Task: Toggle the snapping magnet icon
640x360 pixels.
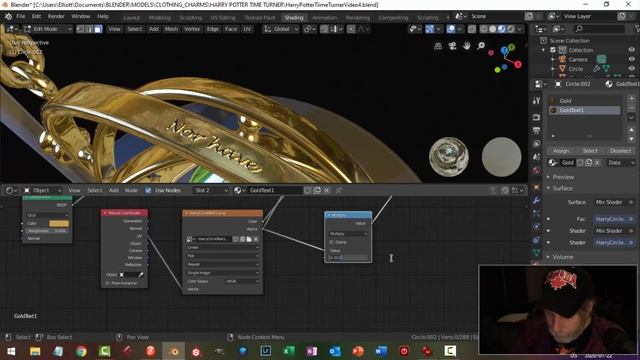Action: point(324,29)
